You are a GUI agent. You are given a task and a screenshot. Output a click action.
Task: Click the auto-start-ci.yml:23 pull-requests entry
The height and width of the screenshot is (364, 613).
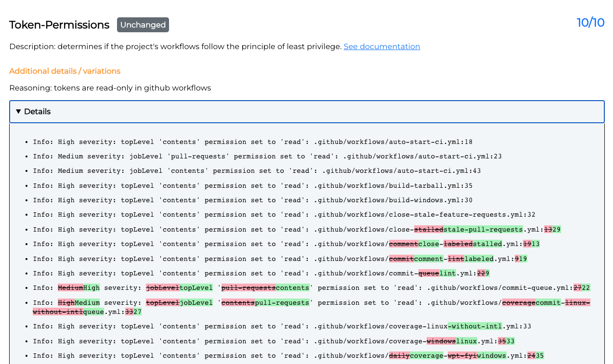[267, 156]
